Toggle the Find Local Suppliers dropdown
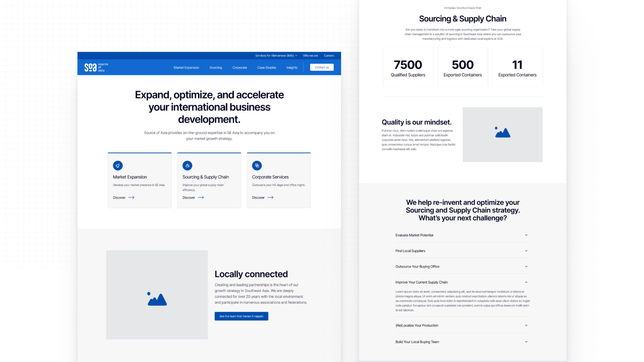Viewport: 644px width, 362px height. [x=462, y=251]
